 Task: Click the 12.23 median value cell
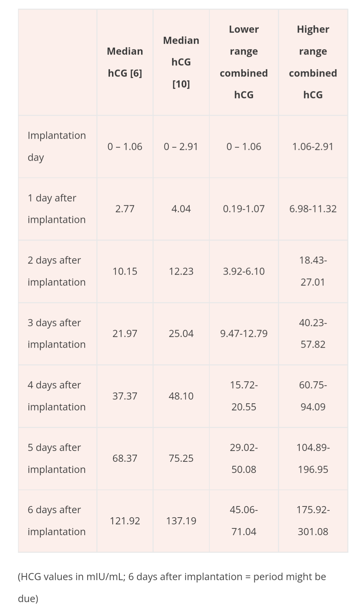181,271
